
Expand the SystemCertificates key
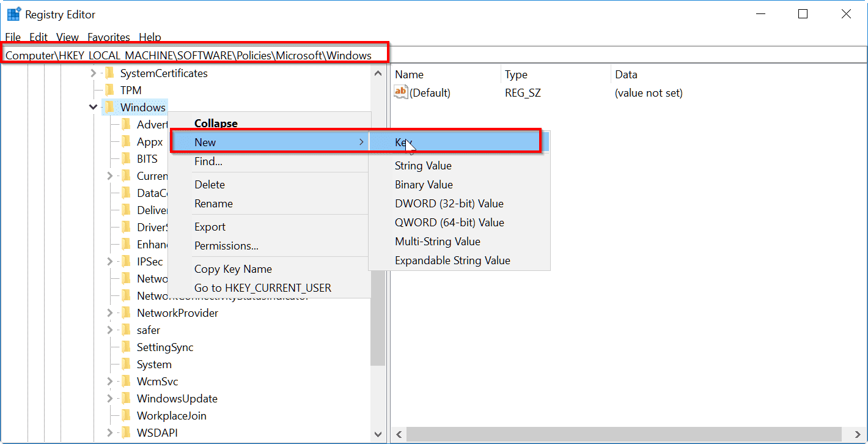tap(93, 73)
